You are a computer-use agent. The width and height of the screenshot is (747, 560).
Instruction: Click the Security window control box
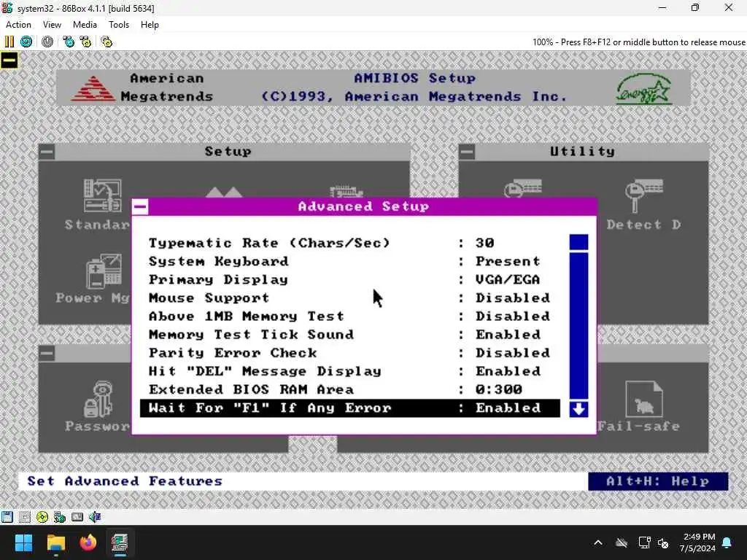47,354
